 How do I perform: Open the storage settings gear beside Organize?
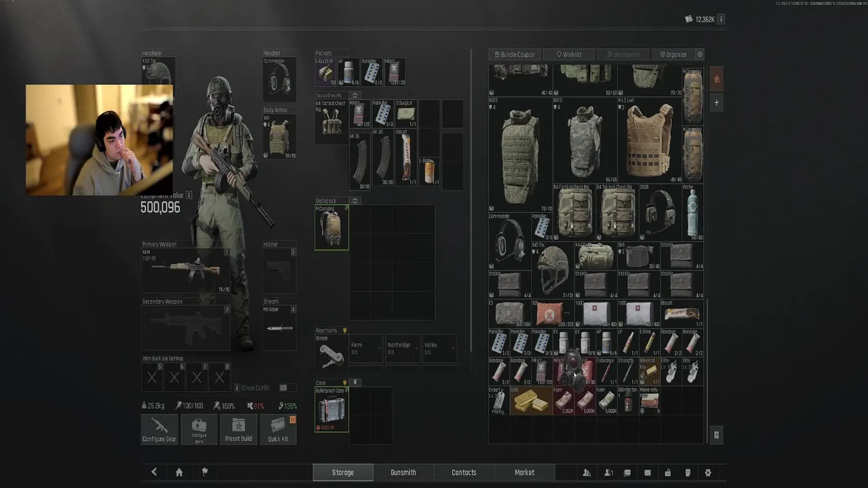[x=699, y=54]
